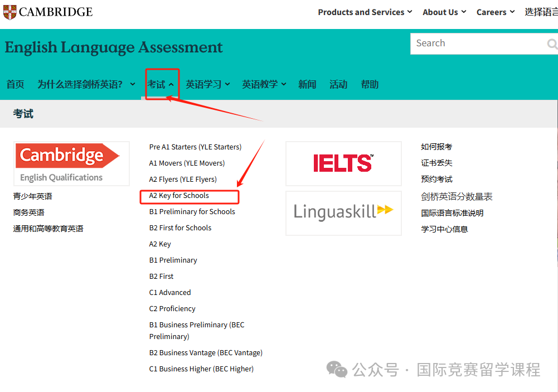558x392 pixels.
Task: Click the 如何报考 link
Action: 436,147
